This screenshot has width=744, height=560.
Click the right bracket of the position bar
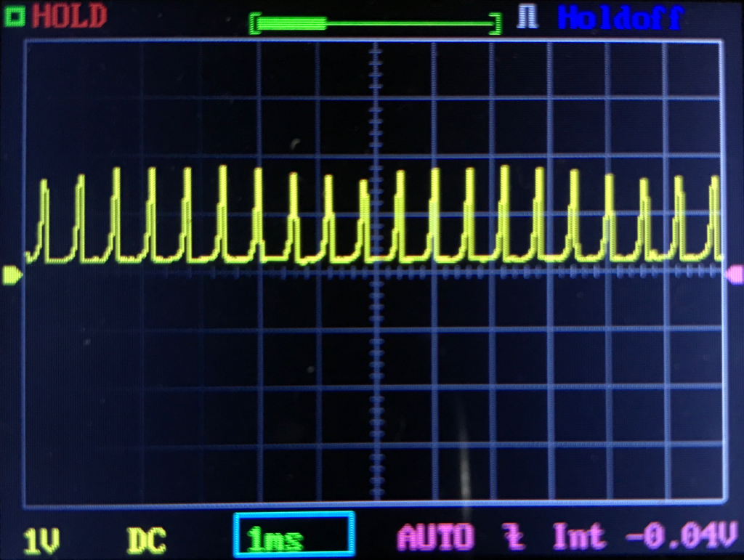click(497, 23)
